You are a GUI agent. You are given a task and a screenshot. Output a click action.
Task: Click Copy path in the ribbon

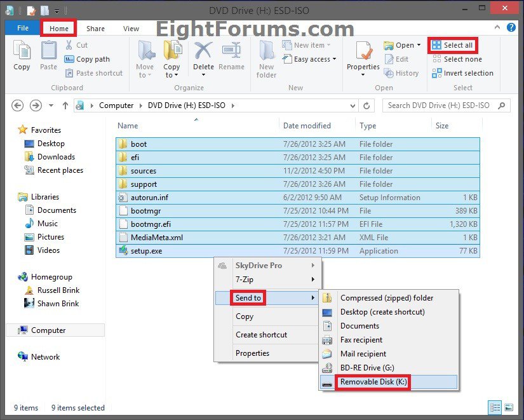[87, 59]
